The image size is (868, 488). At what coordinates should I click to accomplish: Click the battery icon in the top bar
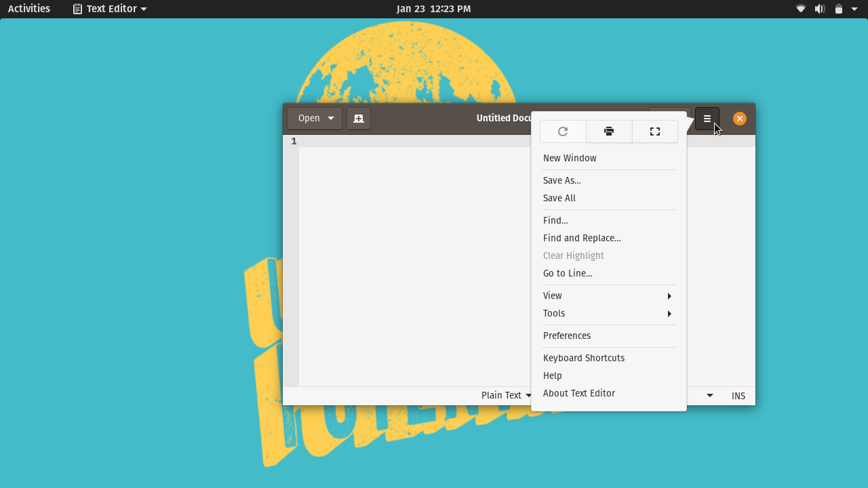coord(839,9)
